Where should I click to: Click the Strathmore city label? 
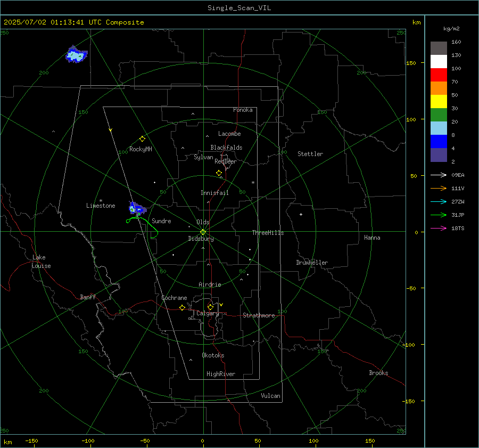[x=259, y=315]
